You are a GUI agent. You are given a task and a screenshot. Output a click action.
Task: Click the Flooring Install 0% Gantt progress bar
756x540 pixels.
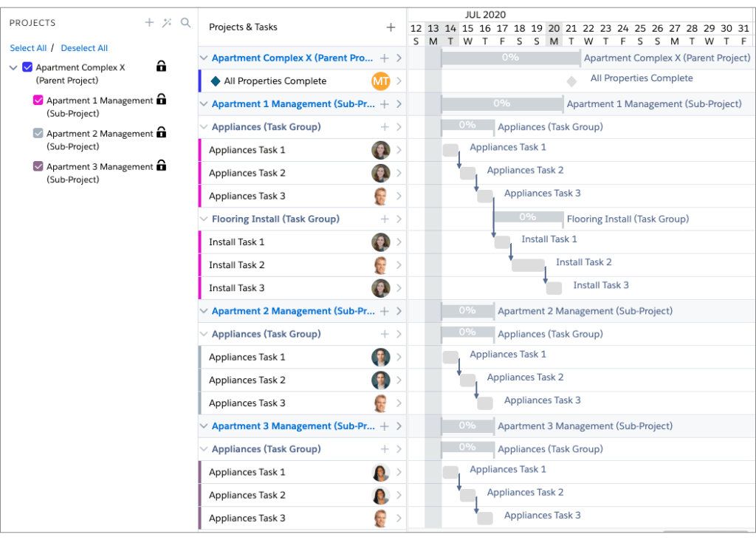529,217
